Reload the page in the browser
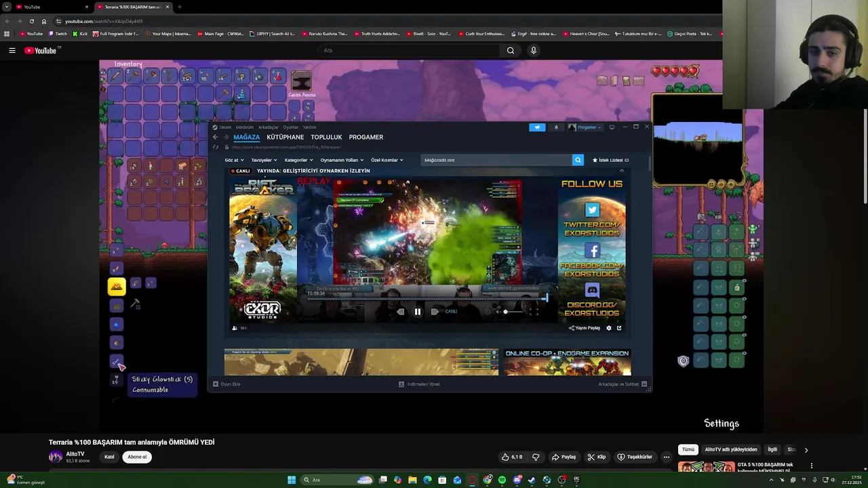868x488 pixels. point(31,21)
